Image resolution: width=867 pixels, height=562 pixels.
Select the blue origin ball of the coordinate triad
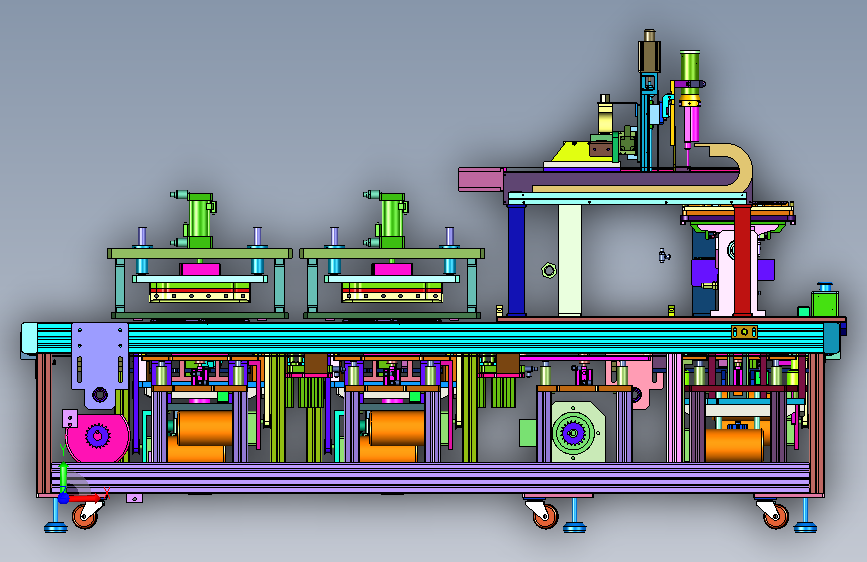(x=63, y=498)
